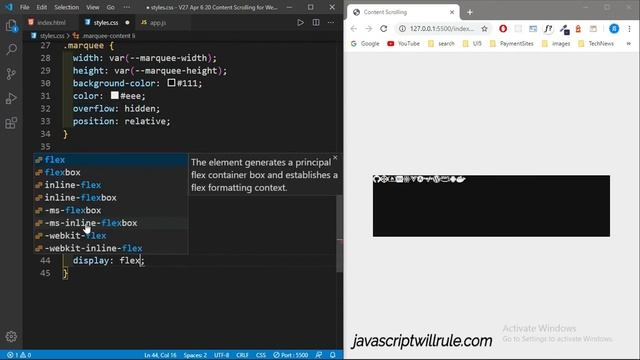This screenshot has height=360, width=640.
Task: Click 'Ln 44, Col 16' in status bar
Action: 160,355
